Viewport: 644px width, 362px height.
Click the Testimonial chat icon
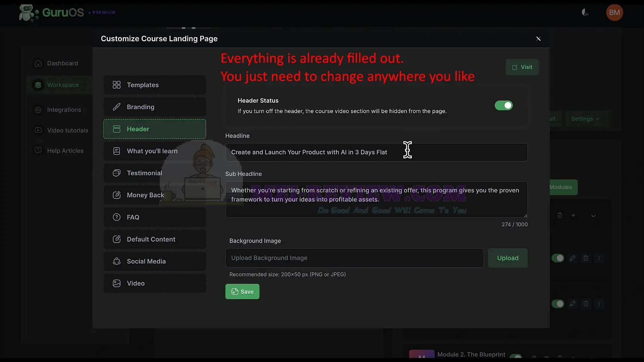point(116,173)
